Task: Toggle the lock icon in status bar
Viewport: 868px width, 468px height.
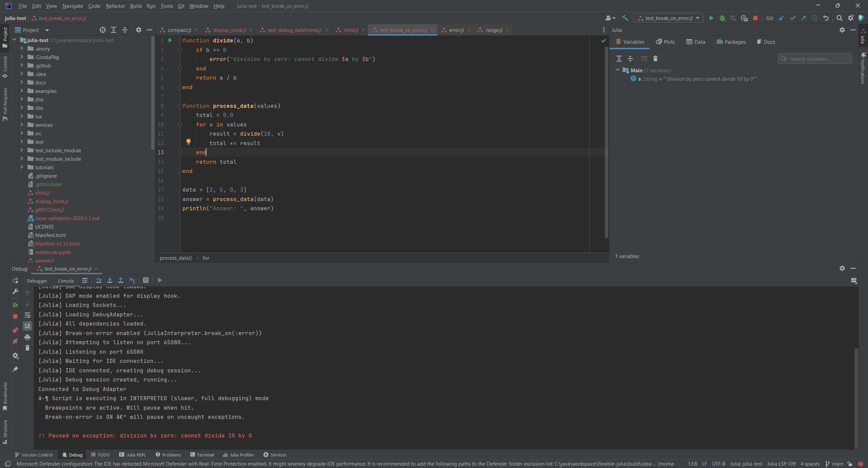Action: point(850,464)
